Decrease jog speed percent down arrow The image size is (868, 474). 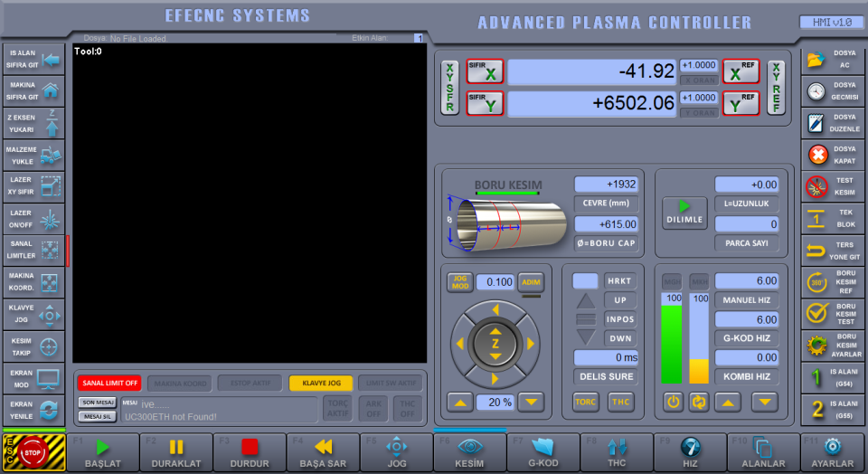coord(531,403)
